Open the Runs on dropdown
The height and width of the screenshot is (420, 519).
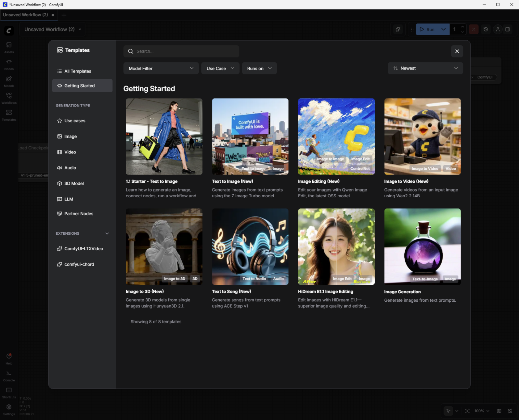pos(259,68)
